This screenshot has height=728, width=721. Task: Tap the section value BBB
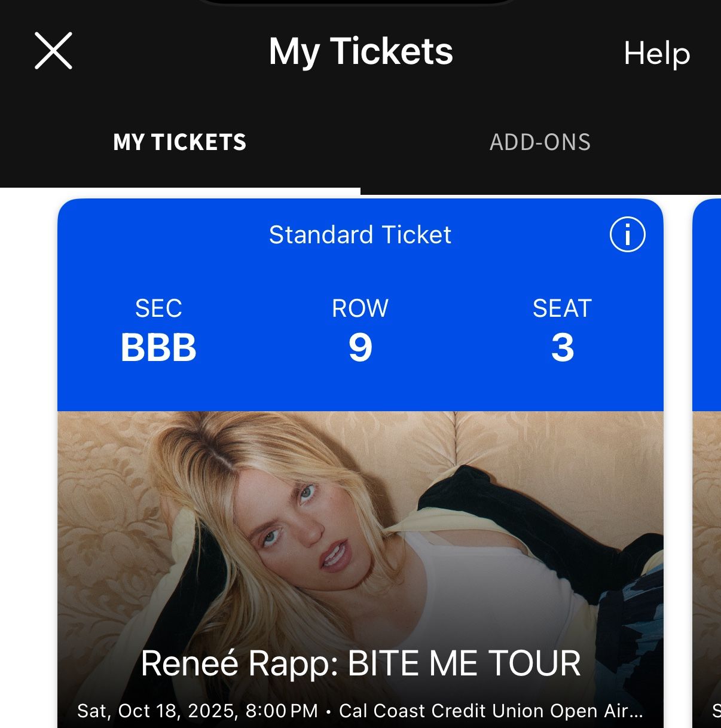pyautogui.click(x=158, y=347)
